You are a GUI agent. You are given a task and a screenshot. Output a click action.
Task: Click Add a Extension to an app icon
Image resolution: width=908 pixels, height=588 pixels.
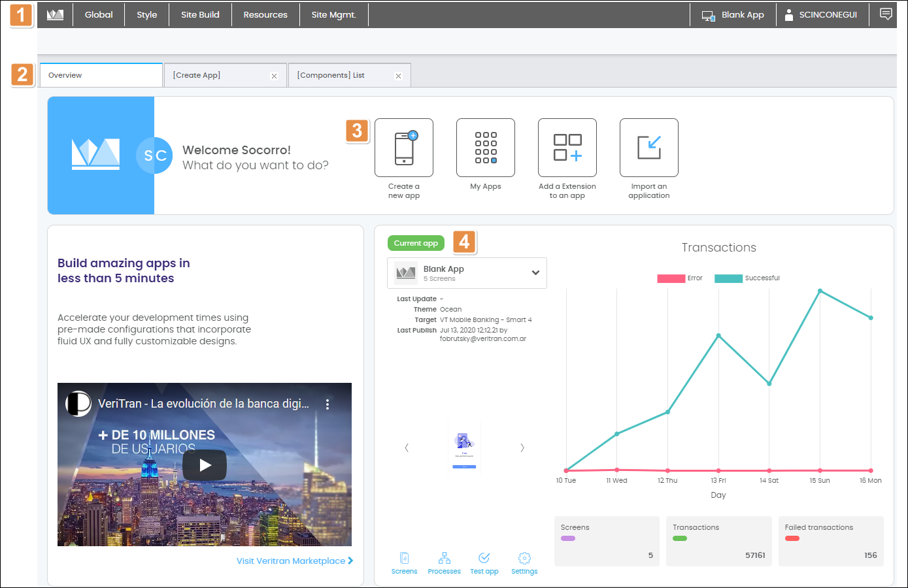point(567,148)
